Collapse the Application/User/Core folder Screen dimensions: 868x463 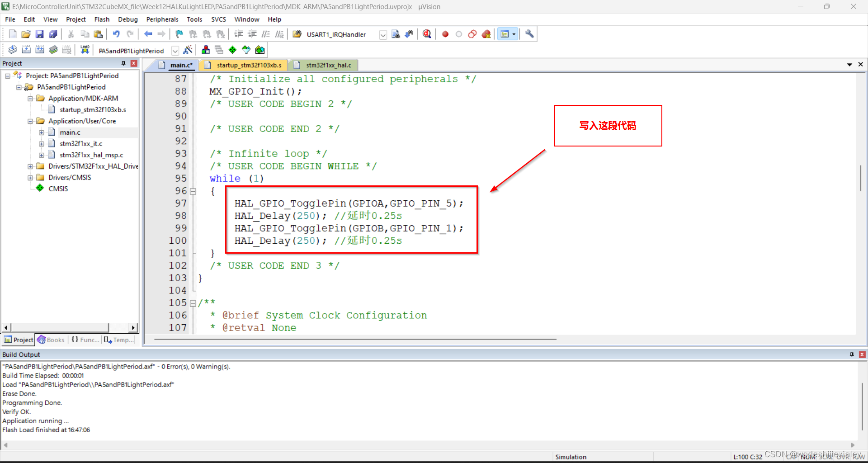pyautogui.click(x=30, y=121)
